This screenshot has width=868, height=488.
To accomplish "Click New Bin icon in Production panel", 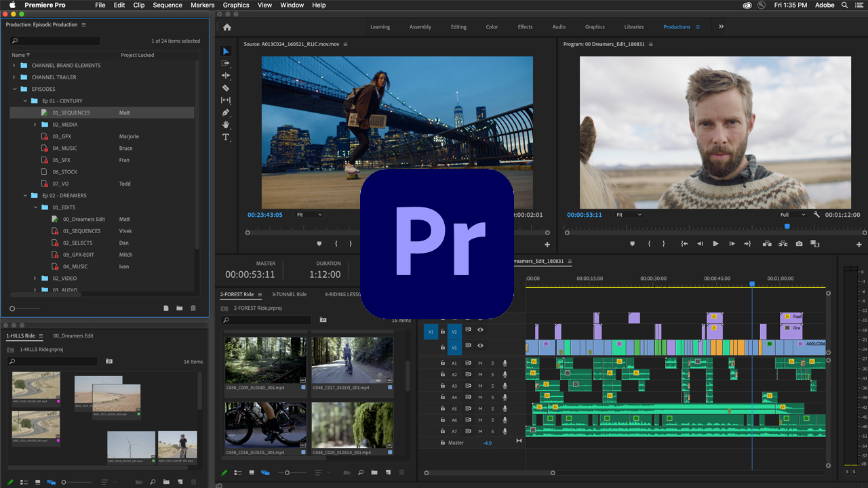I will (180, 308).
